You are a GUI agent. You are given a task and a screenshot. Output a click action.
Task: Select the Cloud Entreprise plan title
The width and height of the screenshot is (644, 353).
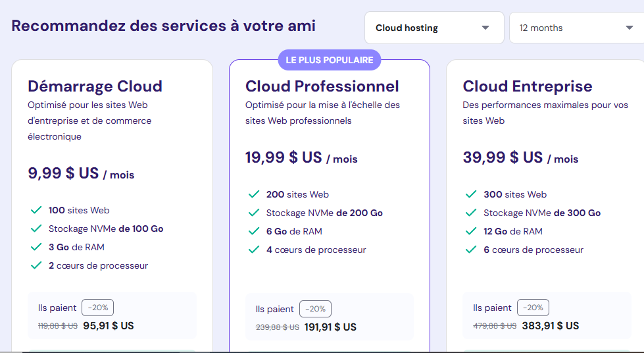point(528,86)
